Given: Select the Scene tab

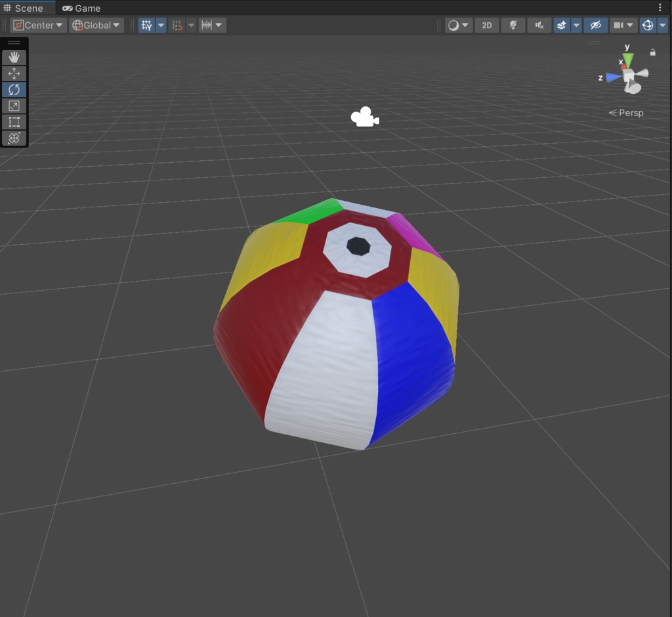Looking at the screenshot, I should coord(26,8).
